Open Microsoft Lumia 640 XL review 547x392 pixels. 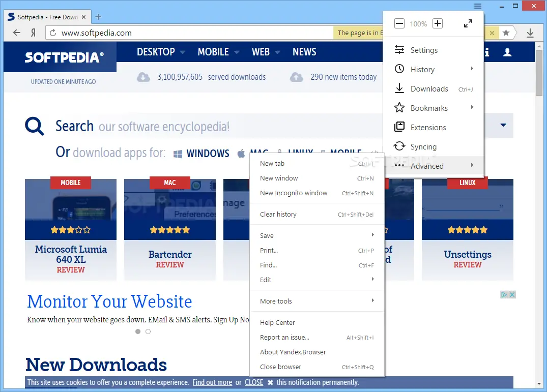tap(71, 230)
